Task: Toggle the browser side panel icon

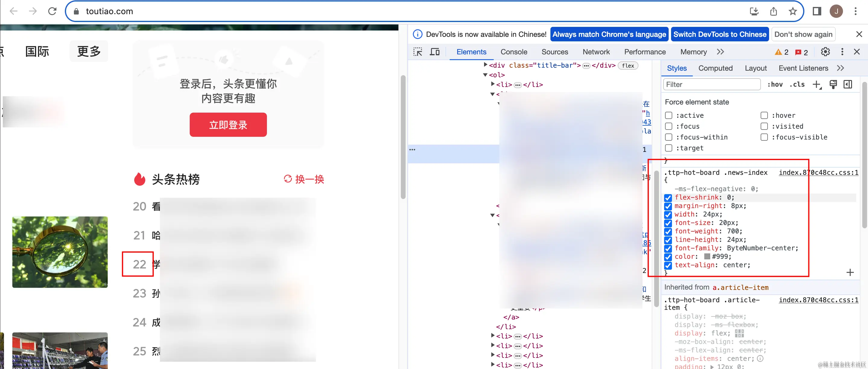Action: click(x=817, y=11)
